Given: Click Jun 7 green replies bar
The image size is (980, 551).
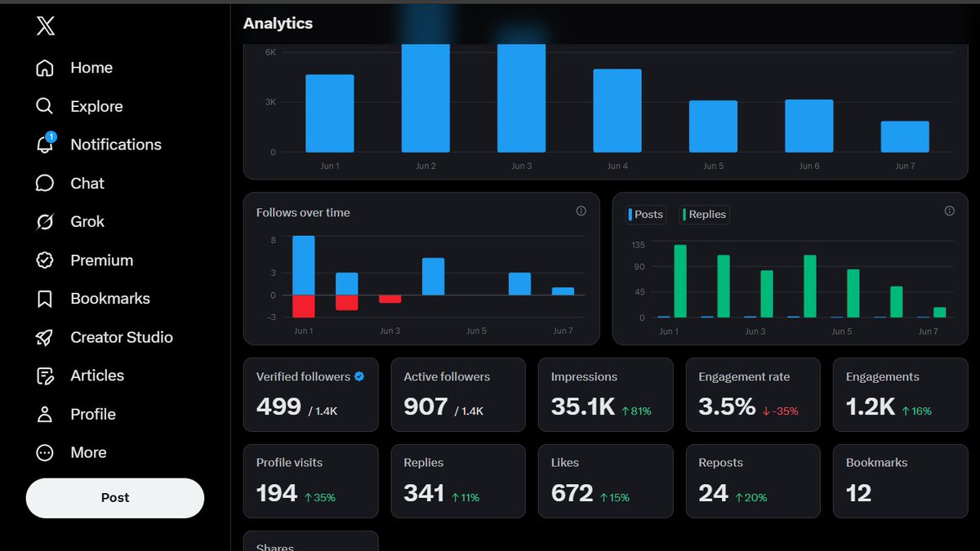Looking at the screenshot, I should point(940,313).
